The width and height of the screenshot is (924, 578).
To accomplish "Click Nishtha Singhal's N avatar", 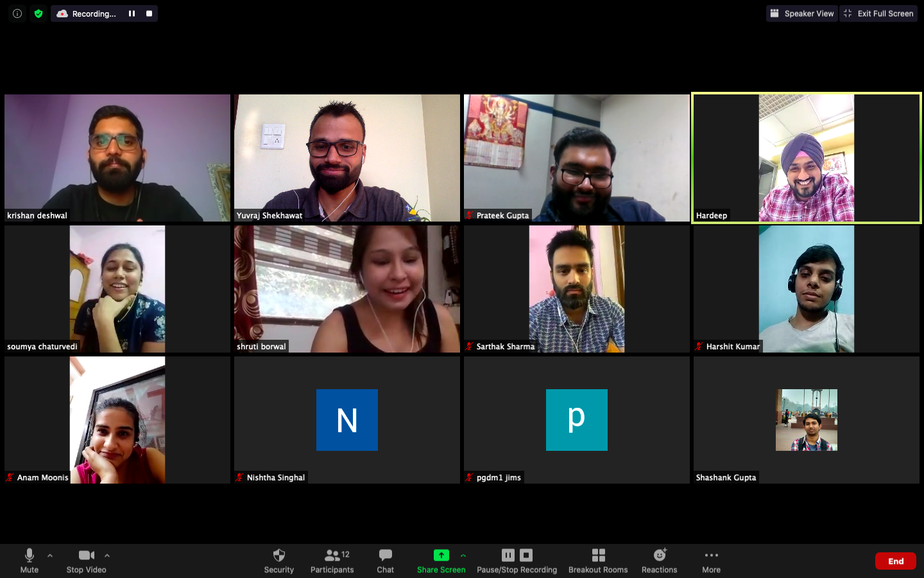I will point(347,420).
